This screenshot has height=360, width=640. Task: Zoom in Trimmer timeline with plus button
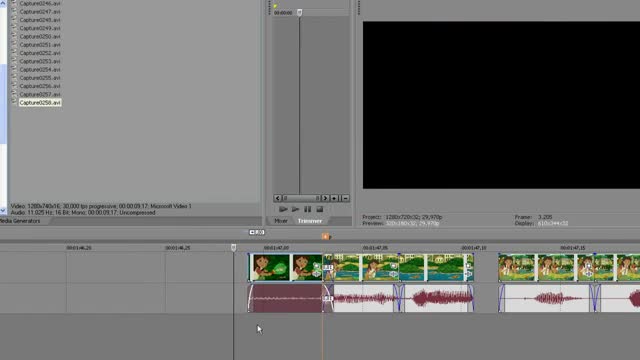pos(334,198)
